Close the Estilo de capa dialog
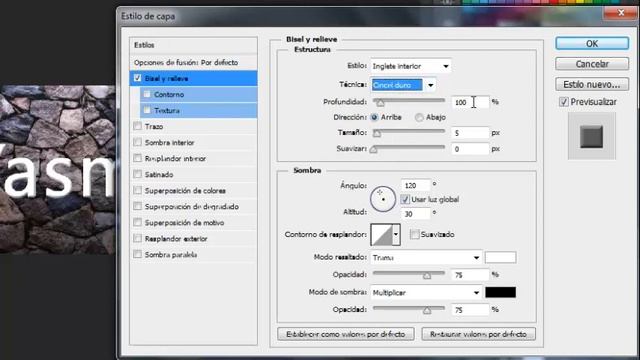 click(x=620, y=13)
